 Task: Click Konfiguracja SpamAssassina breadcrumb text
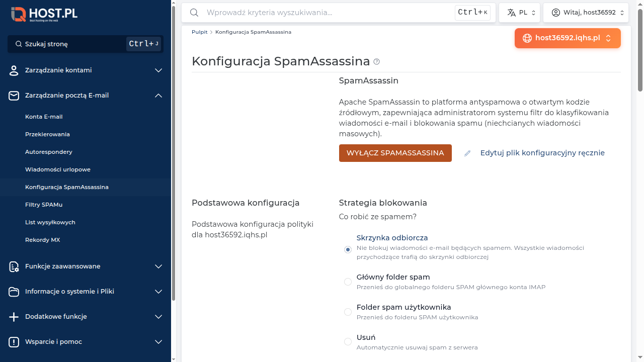(x=253, y=32)
